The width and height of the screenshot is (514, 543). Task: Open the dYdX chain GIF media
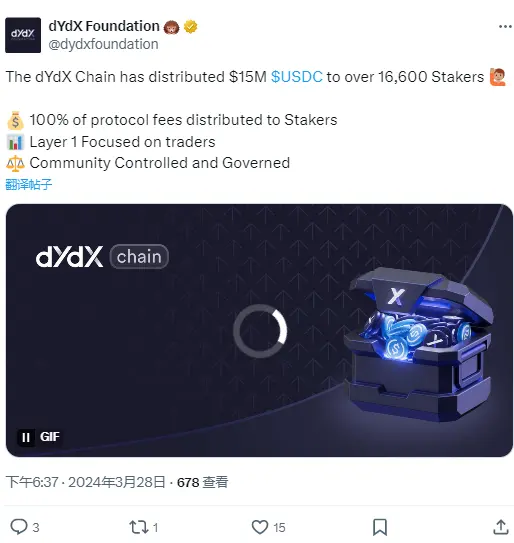[259, 330]
